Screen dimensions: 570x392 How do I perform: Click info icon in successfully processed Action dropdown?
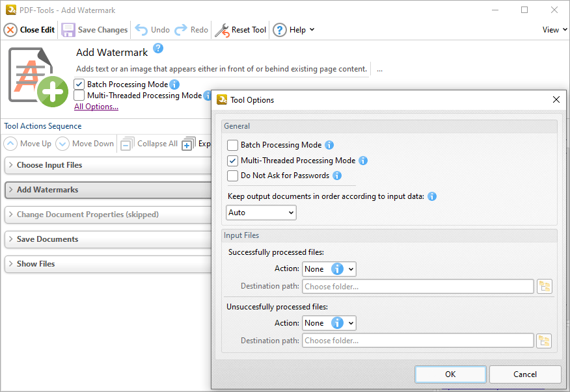pos(337,269)
